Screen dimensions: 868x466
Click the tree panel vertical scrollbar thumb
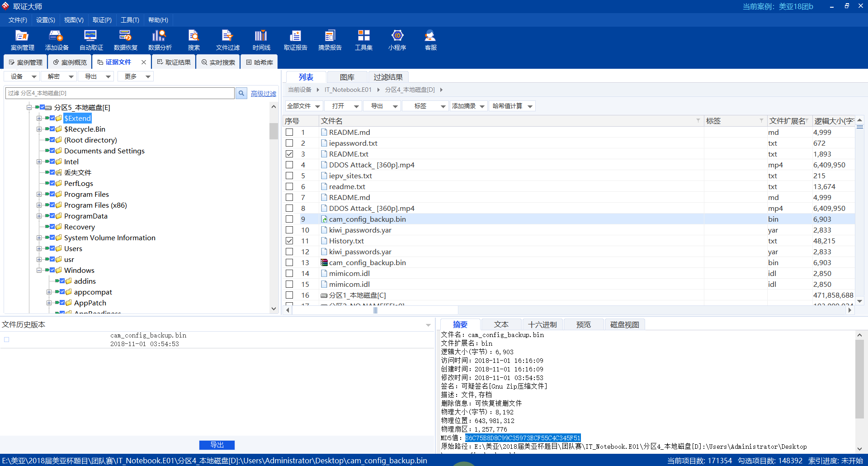274,131
